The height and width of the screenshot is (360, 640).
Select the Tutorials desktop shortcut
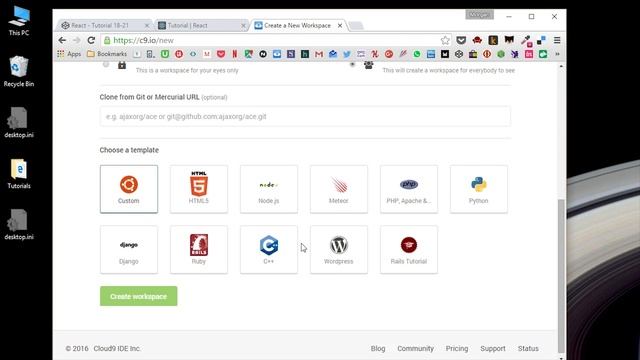tap(19, 174)
